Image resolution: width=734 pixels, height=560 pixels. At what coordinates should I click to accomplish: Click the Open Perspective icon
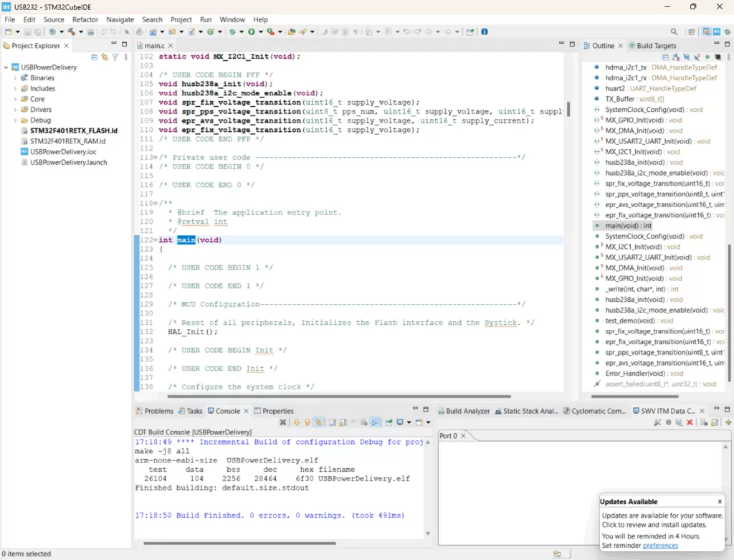click(692, 32)
